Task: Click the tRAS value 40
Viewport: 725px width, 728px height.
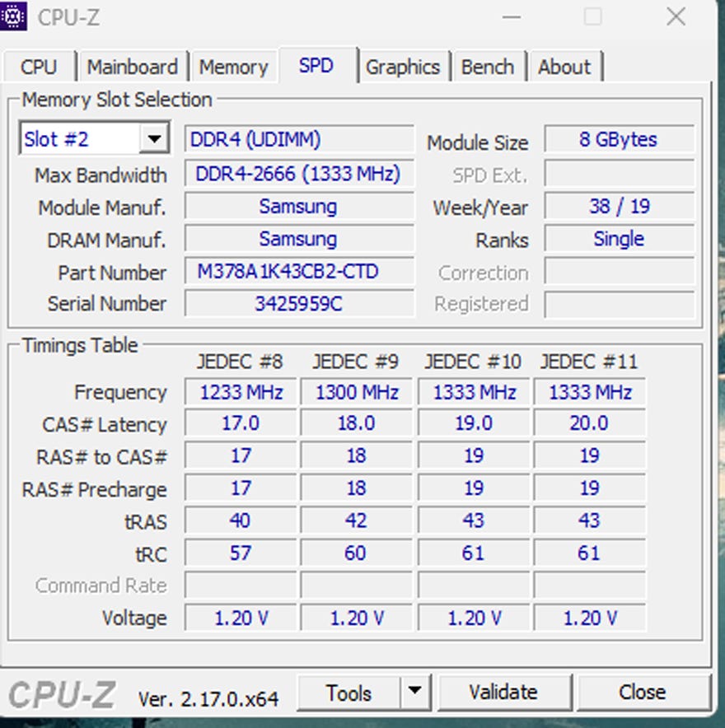Action: point(241,520)
